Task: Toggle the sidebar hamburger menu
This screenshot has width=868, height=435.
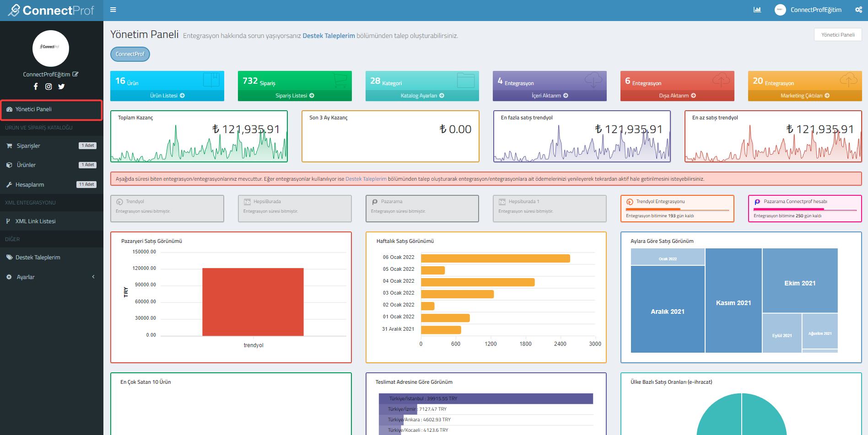Action: pos(113,10)
